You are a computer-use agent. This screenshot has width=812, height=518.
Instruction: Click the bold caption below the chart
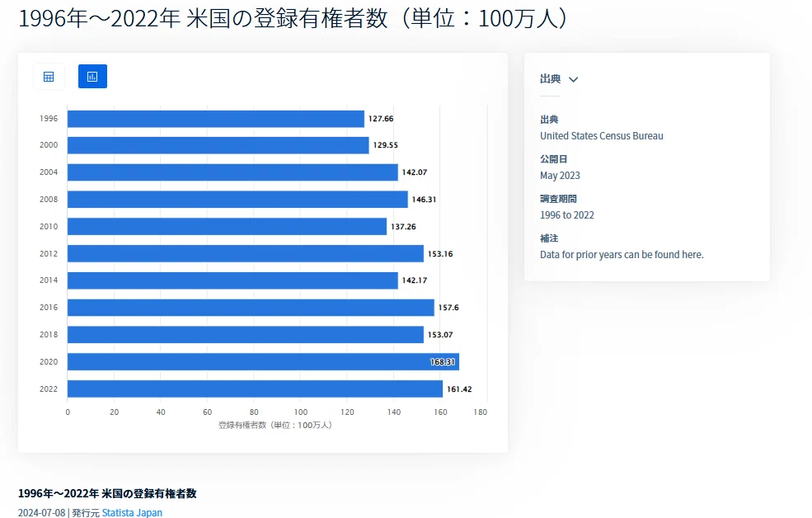click(x=107, y=493)
